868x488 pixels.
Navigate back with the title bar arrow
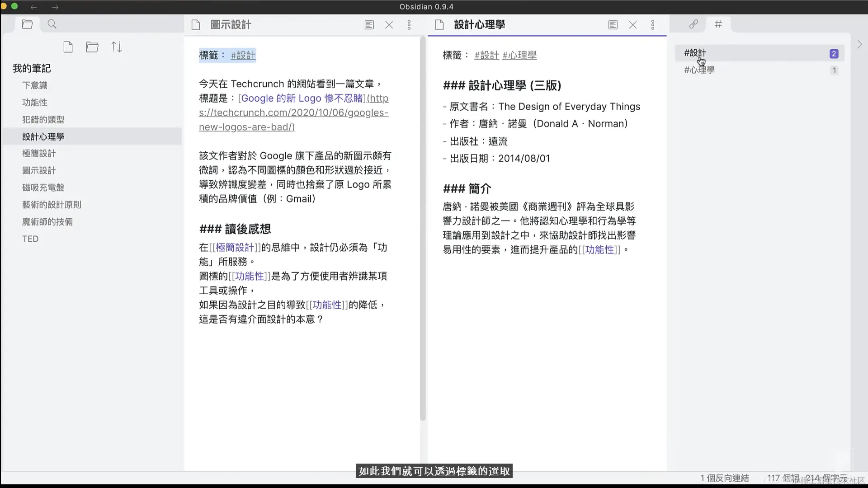click(x=34, y=7)
